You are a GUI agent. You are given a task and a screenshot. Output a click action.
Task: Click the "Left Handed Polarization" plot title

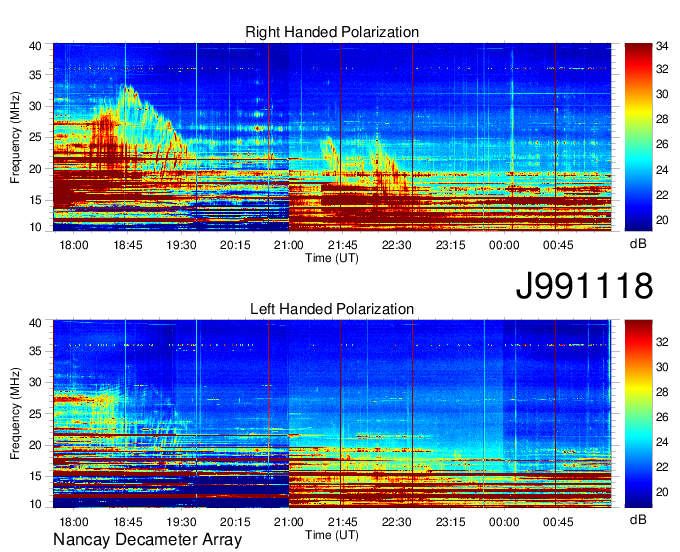(x=332, y=309)
